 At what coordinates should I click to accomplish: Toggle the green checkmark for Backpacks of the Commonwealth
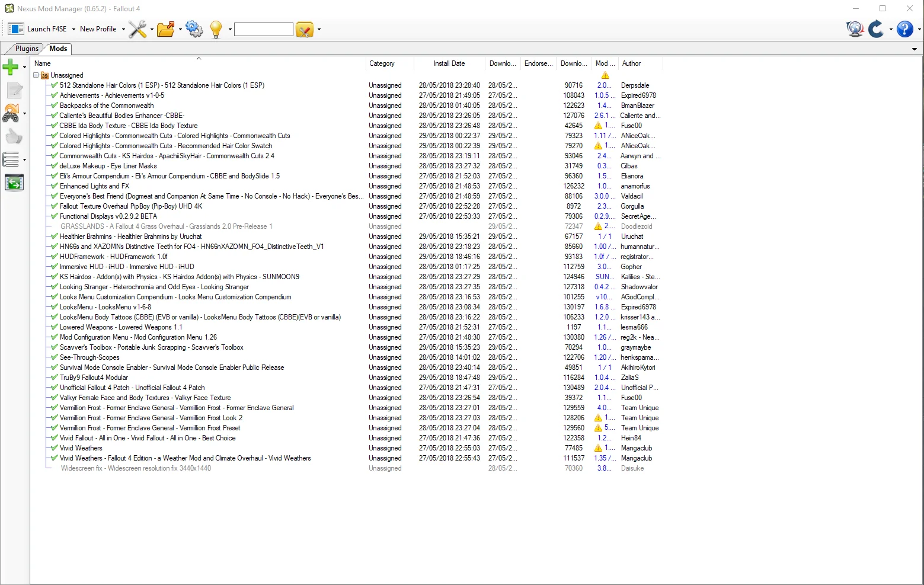point(55,106)
